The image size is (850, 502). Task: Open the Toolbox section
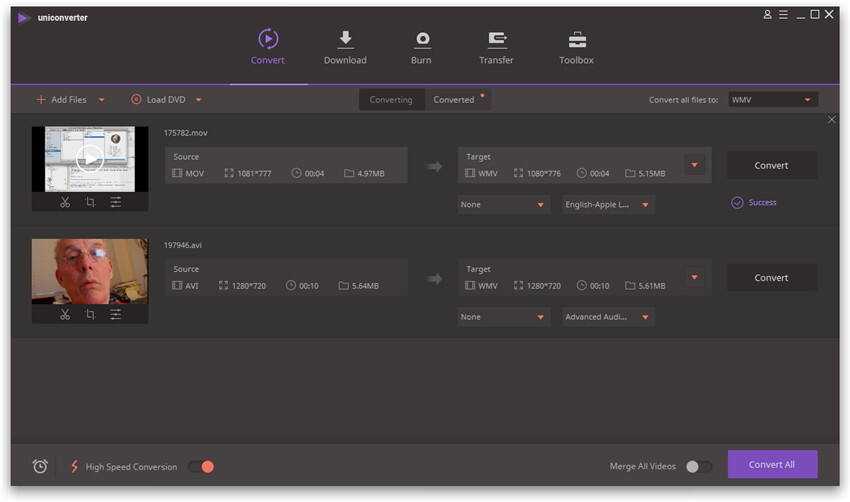tap(576, 47)
